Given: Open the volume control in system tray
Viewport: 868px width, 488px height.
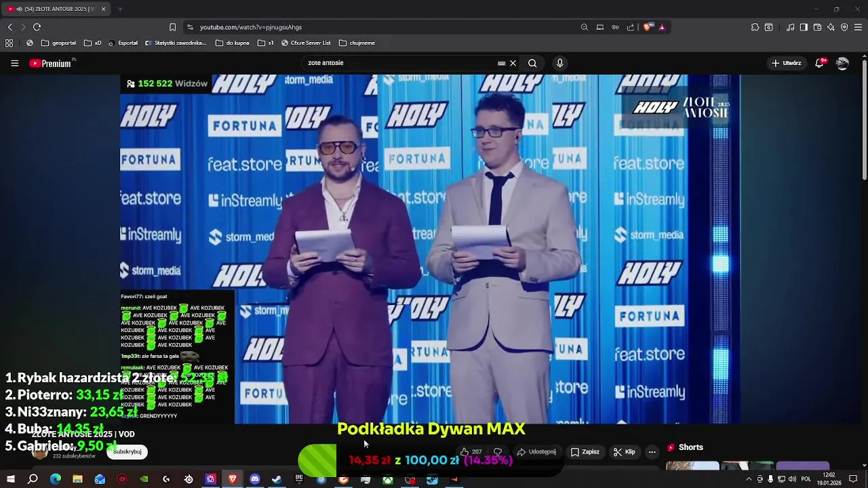Looking at the screenshot, I should click(x=792, y=479).
